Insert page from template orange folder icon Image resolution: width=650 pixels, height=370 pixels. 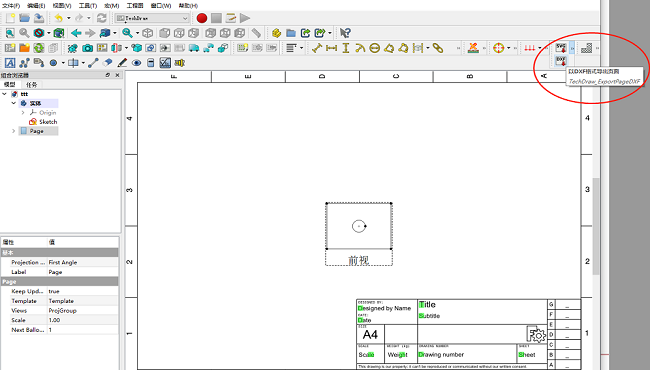24,48
